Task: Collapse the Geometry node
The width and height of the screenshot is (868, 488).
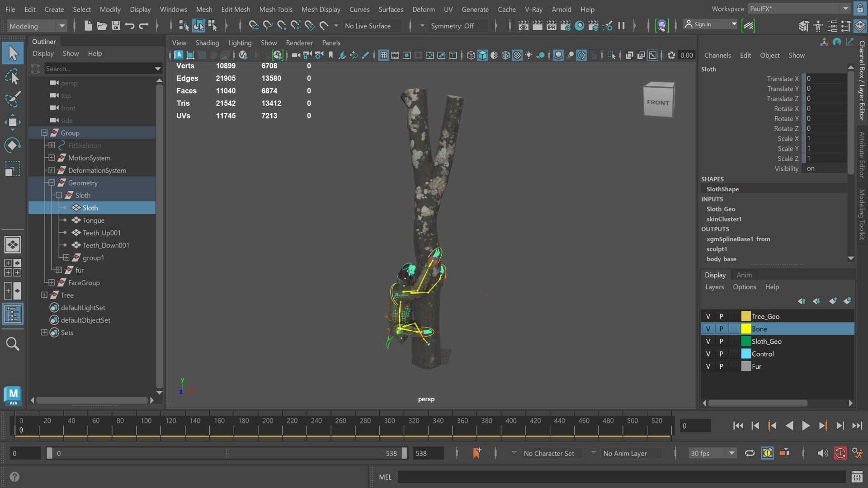Action: pyautogui.click(x=52, y=183)
